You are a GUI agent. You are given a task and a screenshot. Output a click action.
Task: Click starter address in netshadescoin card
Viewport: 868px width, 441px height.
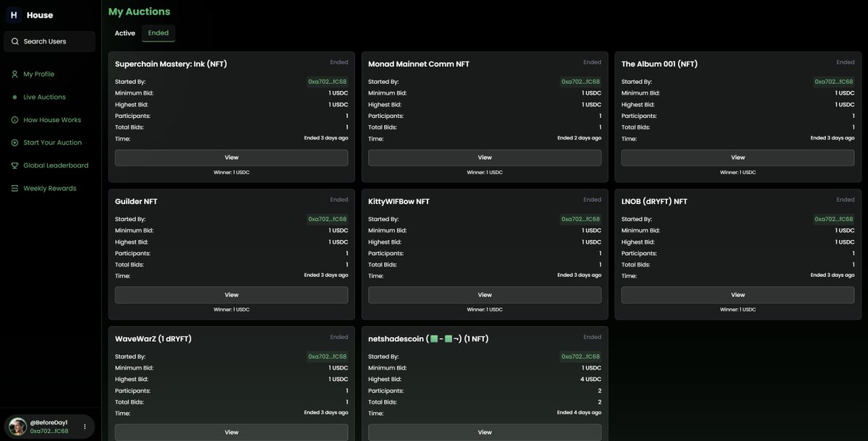581,356
